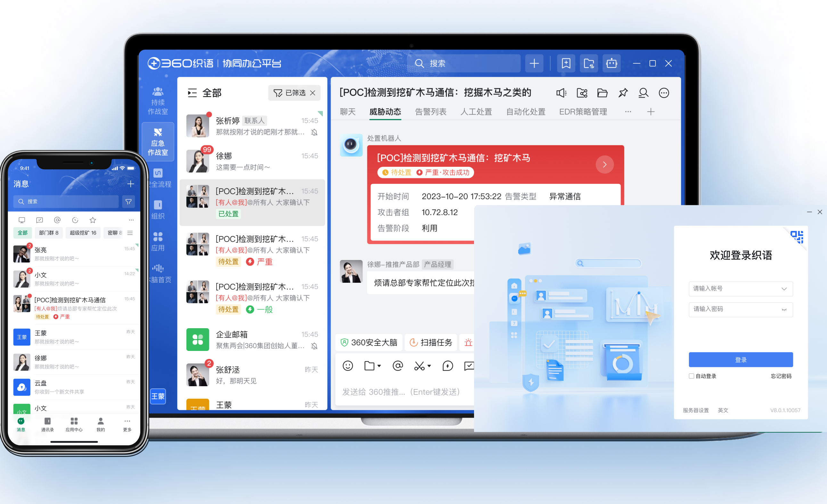827x504 pixels.
Task: Click the speaker announcement icon in chat header
Action: (561, 93)
